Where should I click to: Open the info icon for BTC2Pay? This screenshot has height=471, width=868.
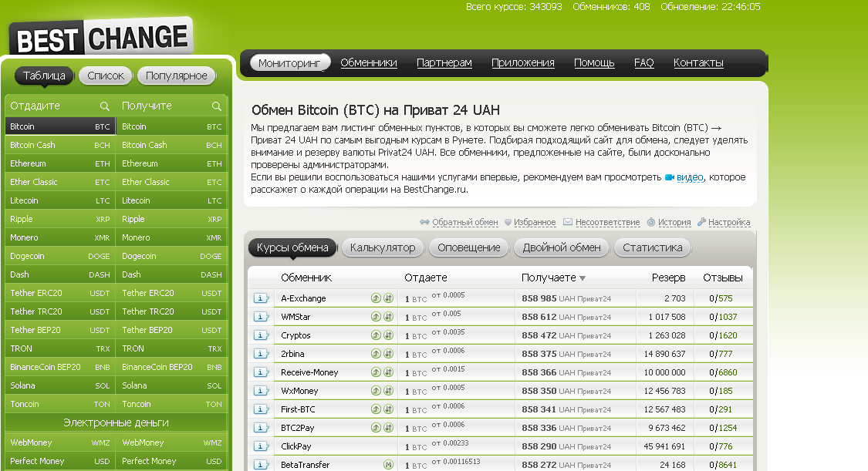(261, 428)
